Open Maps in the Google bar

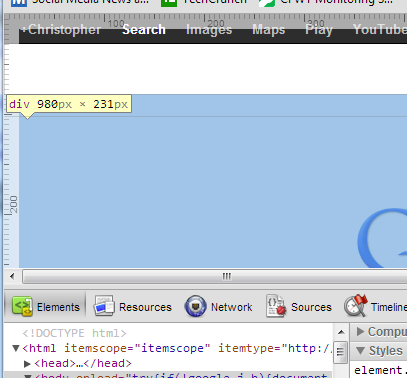(269, 30)
